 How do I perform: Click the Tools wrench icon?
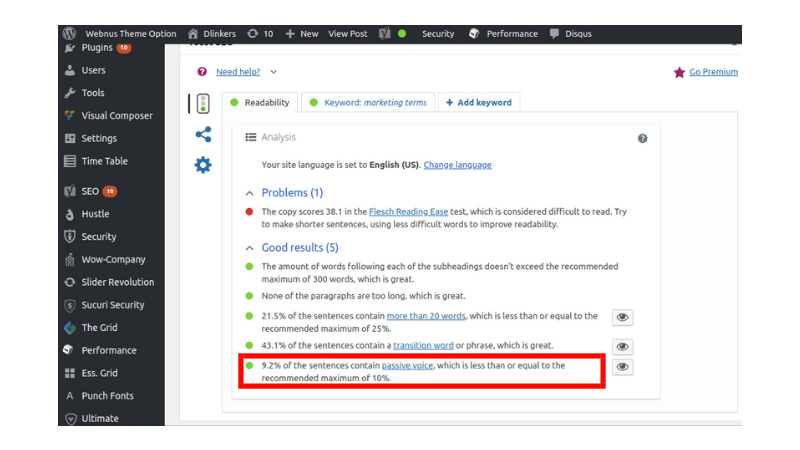(x=70, y=93)
